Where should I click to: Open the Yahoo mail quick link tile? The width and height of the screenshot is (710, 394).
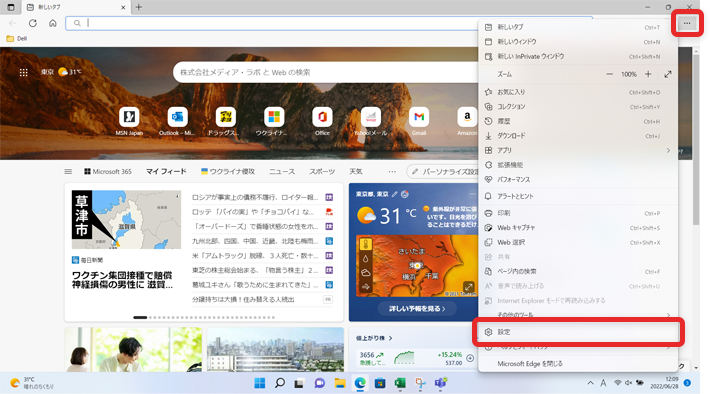coord(370,121)
